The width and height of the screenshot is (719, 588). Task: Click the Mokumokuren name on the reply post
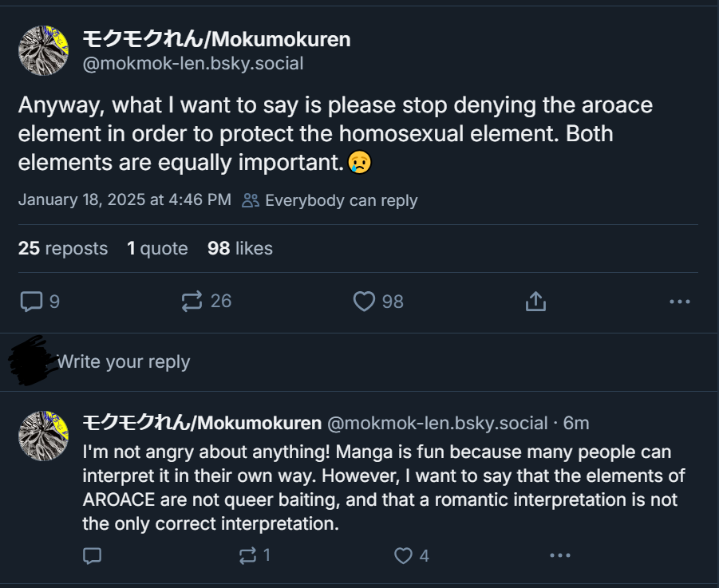[202, 423]
